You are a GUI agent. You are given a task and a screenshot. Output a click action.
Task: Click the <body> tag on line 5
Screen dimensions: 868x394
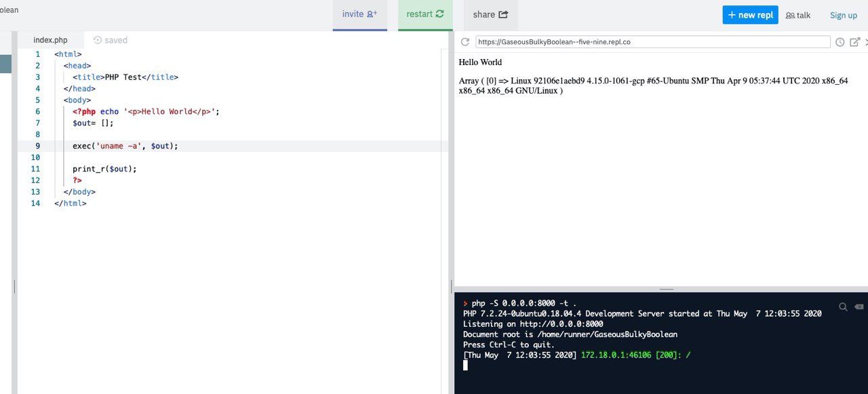pos(77,100)
